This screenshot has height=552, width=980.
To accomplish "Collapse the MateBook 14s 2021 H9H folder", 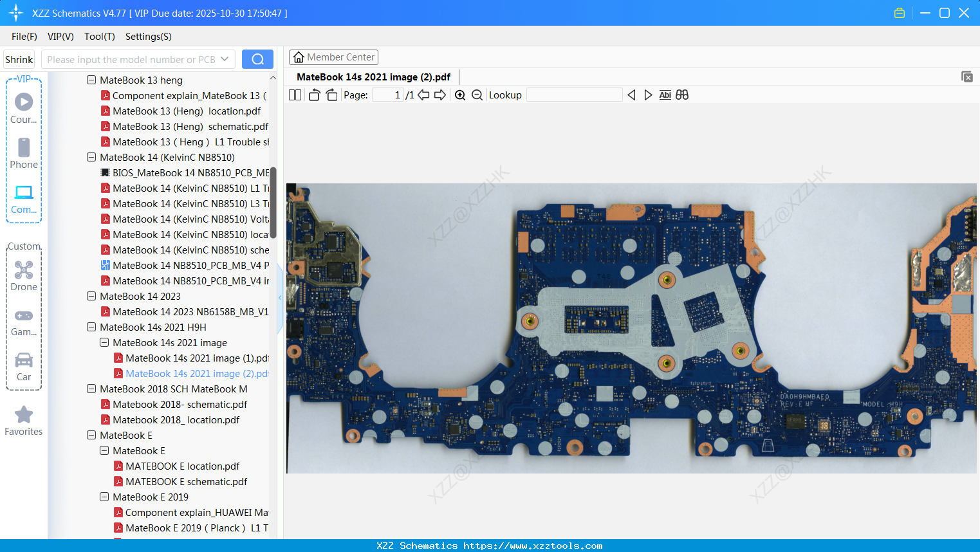I will [91, 327].
